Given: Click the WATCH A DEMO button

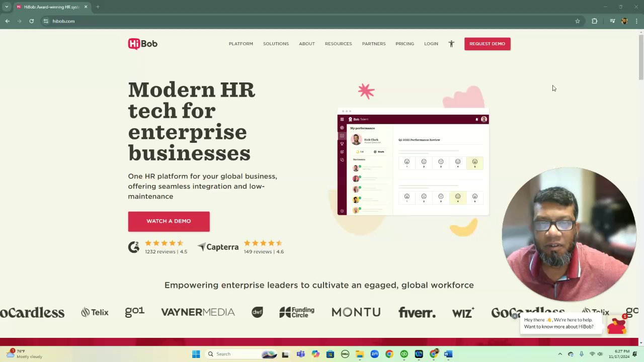Looking at the screenshot, I should pyautogui.click(x=169, y=221).
